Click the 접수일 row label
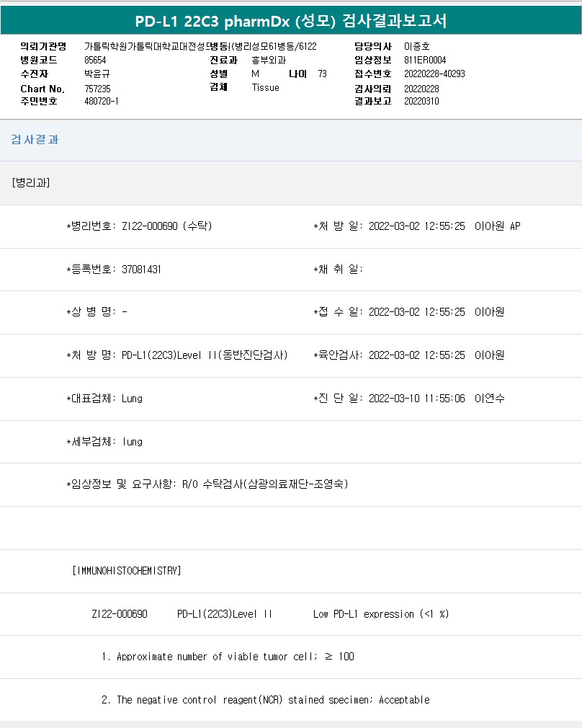The height and width of the screenshot is (728, 582). pos(339,312)
